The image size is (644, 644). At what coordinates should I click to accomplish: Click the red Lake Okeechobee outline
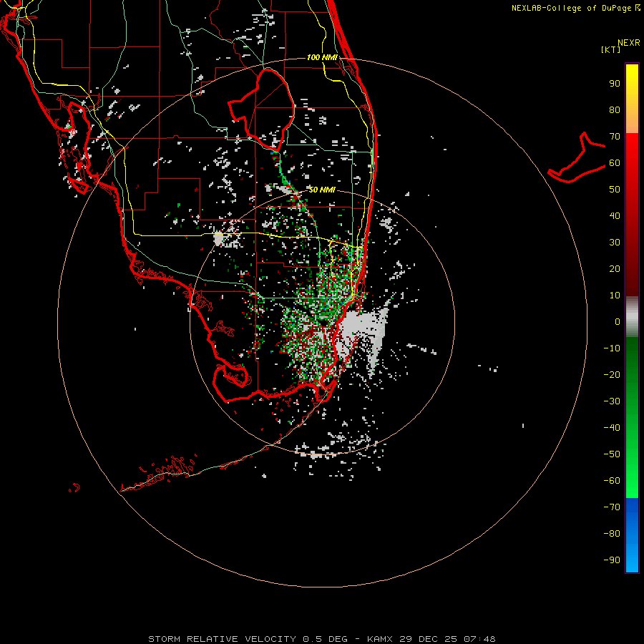pos(262,109)
